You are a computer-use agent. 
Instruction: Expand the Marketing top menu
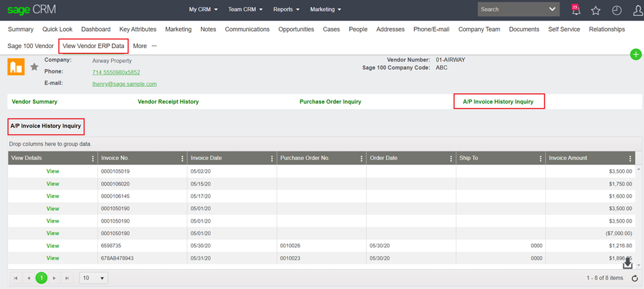[326, 10]
